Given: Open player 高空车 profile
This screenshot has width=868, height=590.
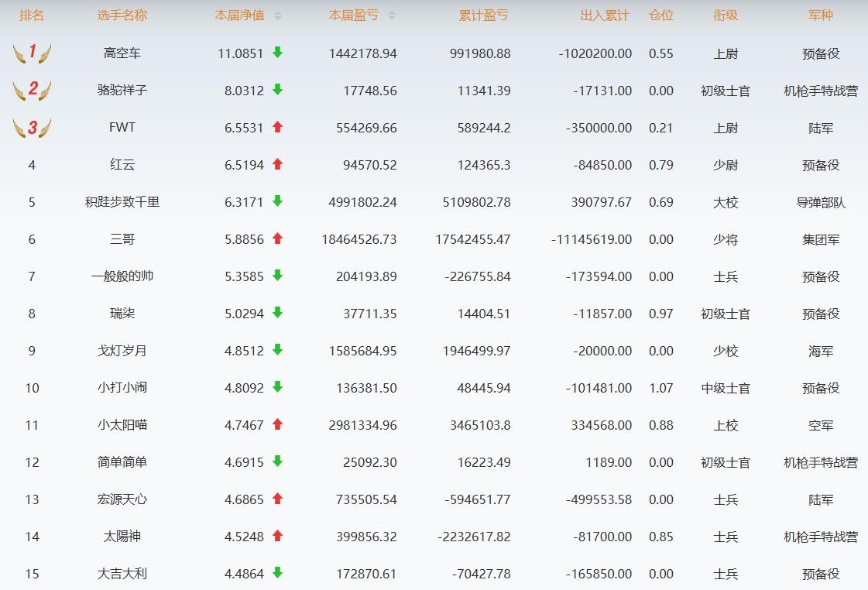Looking at the screenshot, I should tap(122, 53).
